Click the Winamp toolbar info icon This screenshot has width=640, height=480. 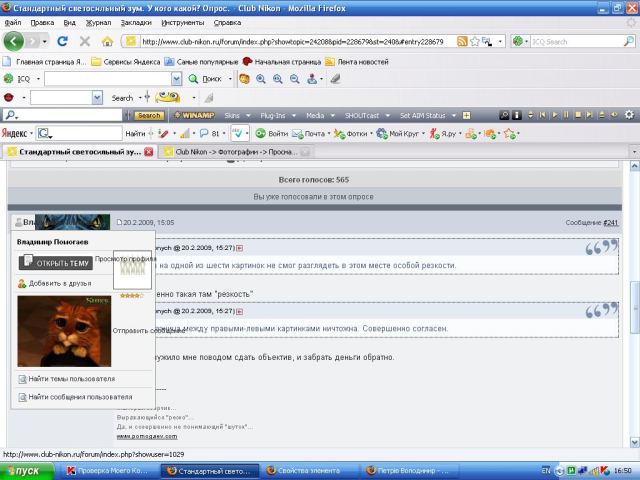tap(517, 116)
